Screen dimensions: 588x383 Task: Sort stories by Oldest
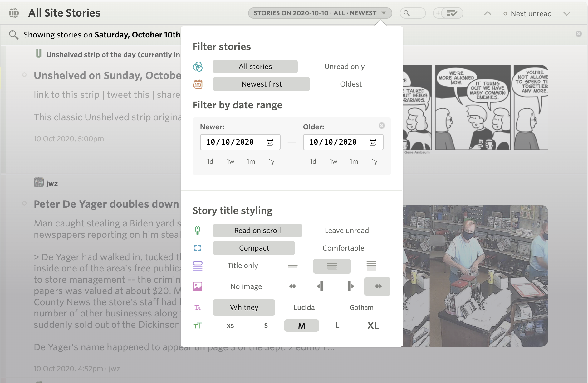pos(350,84)
